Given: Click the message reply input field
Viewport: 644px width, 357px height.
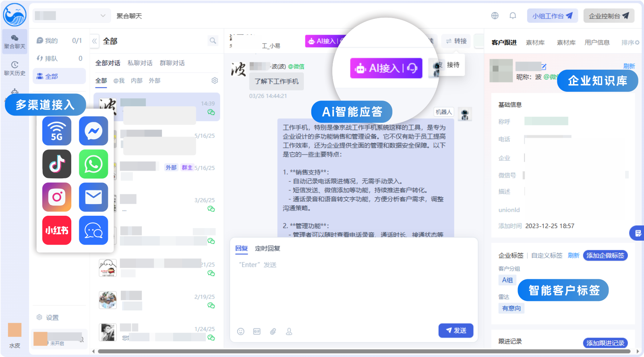Looking at the screenshot, I should pos(354,290).
